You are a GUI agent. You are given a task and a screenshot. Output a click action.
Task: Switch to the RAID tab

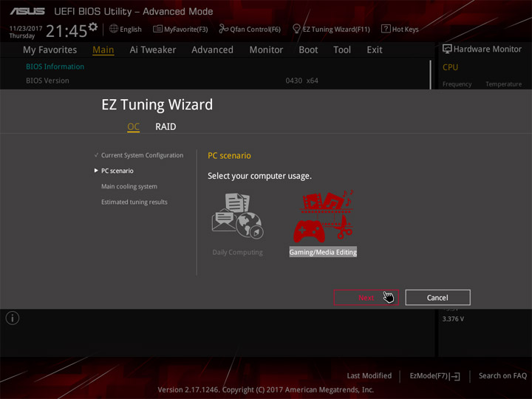pos(166,126)
